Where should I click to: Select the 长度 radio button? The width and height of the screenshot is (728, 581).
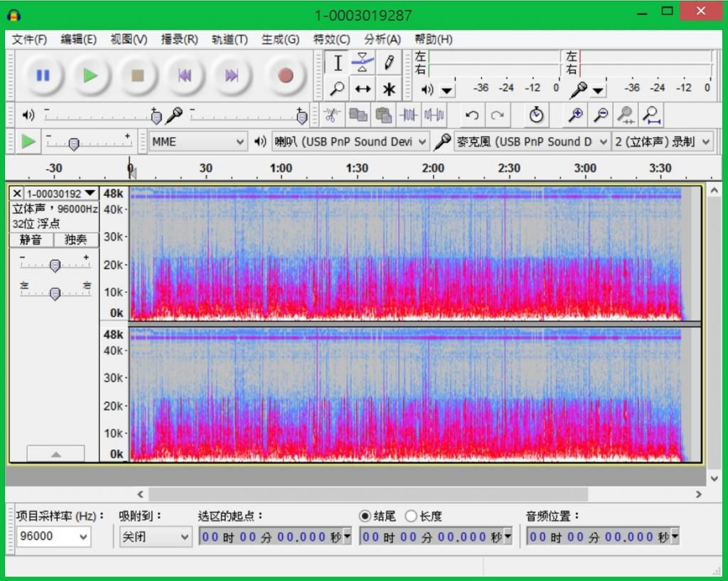tap(411, 516)
